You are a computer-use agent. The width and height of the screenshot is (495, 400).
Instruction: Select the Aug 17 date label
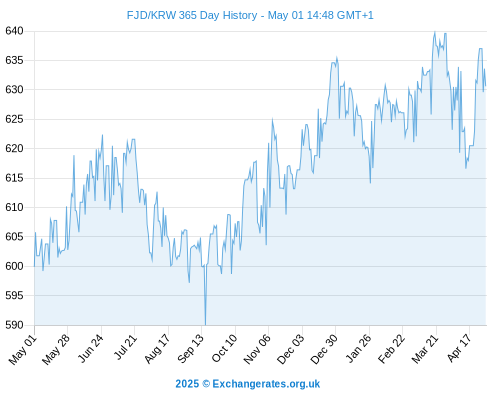[x=157, y=349]
